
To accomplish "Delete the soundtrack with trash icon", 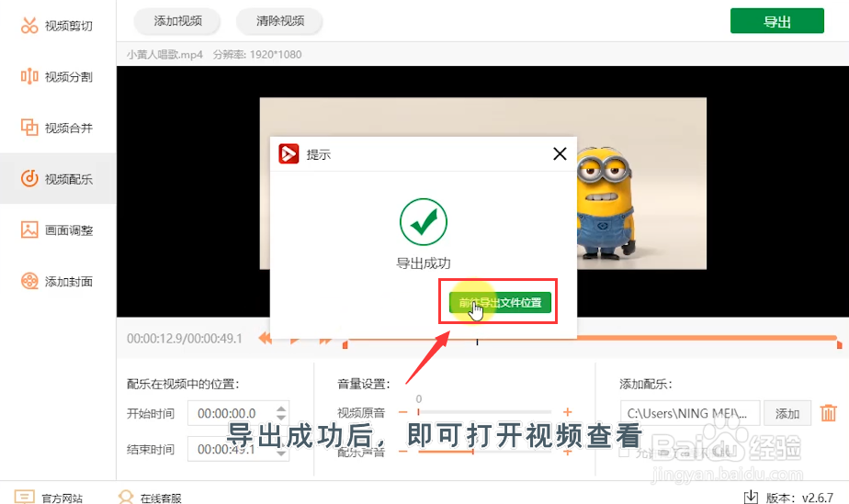I will [829, 413].
